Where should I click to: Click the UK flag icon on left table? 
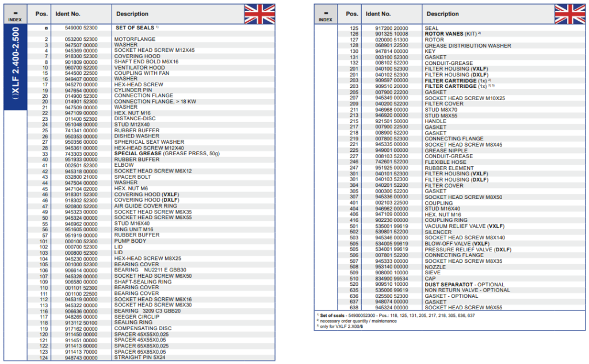259,14
